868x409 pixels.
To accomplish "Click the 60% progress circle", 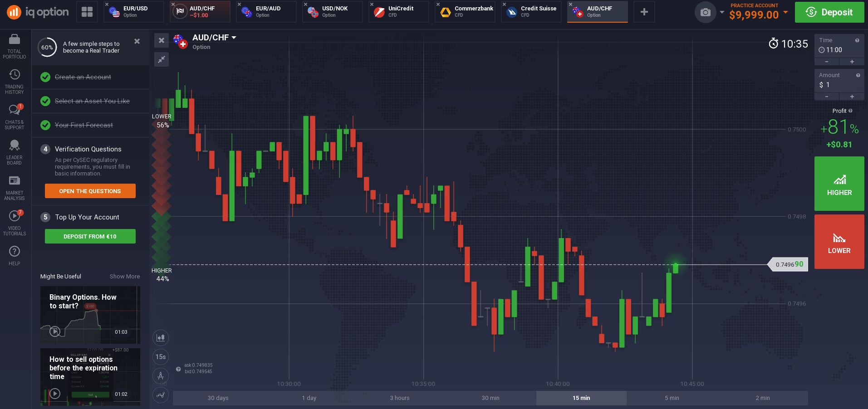I will 47,47.
